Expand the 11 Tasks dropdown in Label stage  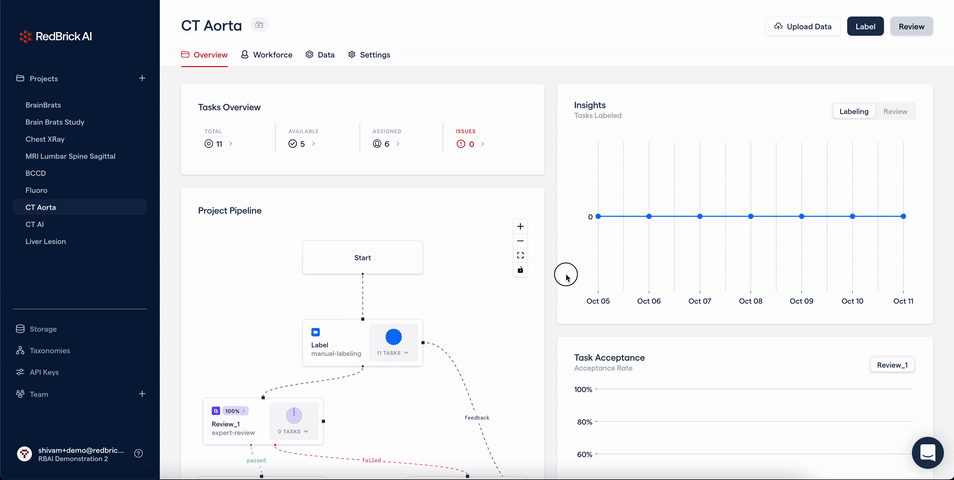(x=393, y=353)
